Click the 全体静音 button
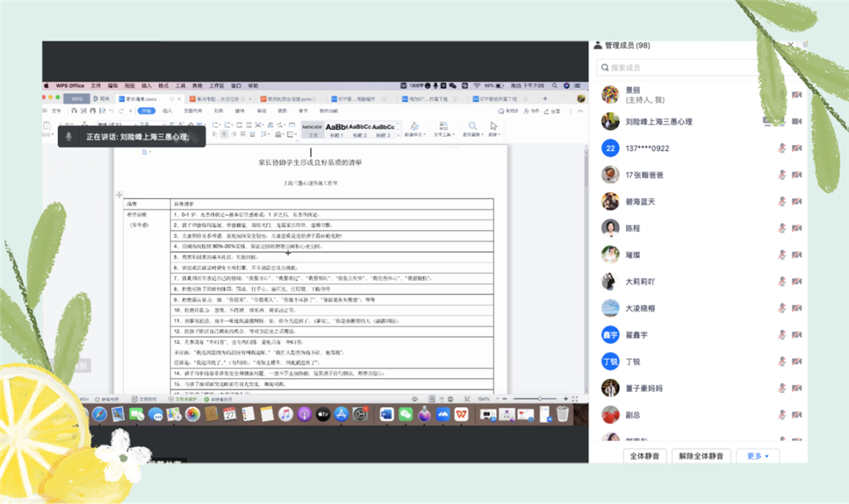 644,456
